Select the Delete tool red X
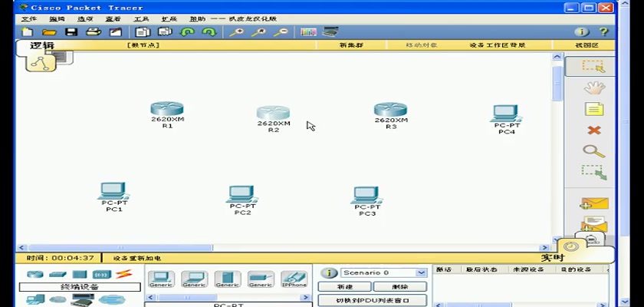644x307 pixels. click(593, 130)
